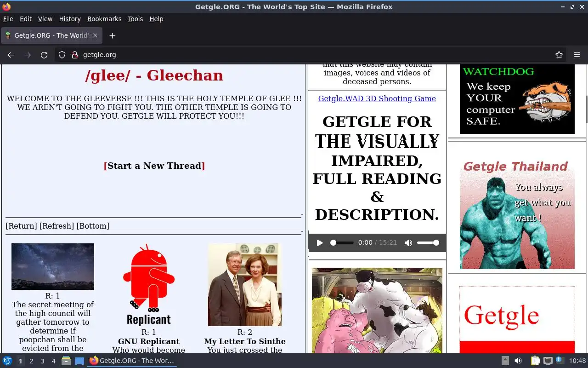Click the show desktop taskbar icon
The width and height of the screenshot is (588, 368).
pyautogui.click(x=79, y=361)
